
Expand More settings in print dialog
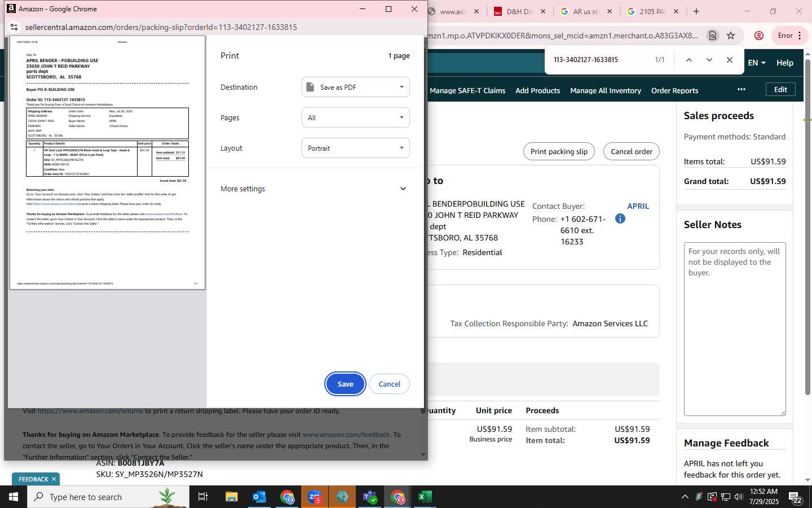click(314, 189)
